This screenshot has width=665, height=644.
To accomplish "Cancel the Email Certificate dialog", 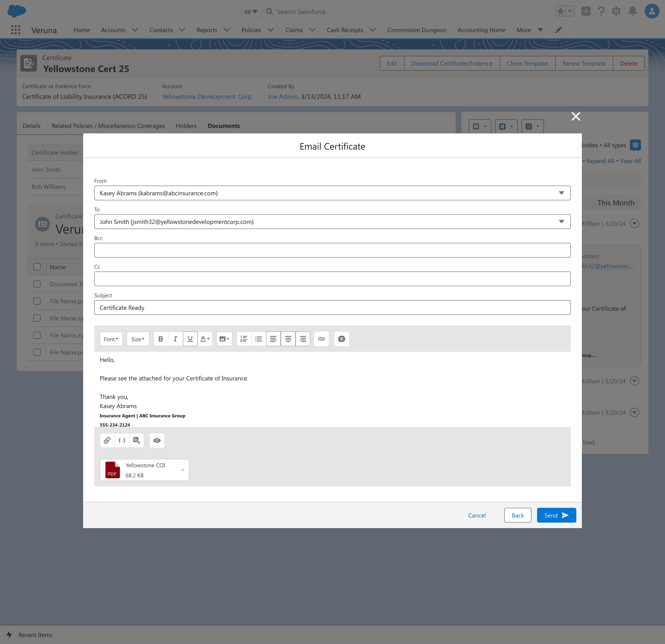I will pyautogui.click(x=477, y=515).
